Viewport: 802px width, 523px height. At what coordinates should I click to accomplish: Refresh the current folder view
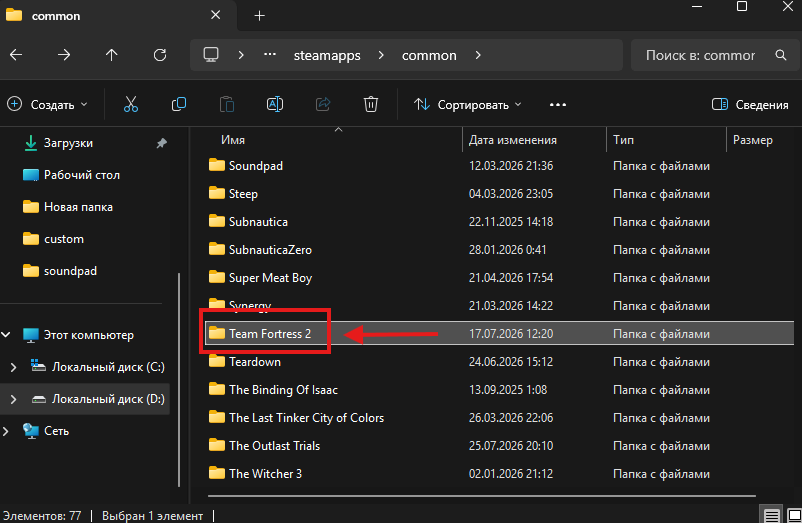[x=160, y=55]
